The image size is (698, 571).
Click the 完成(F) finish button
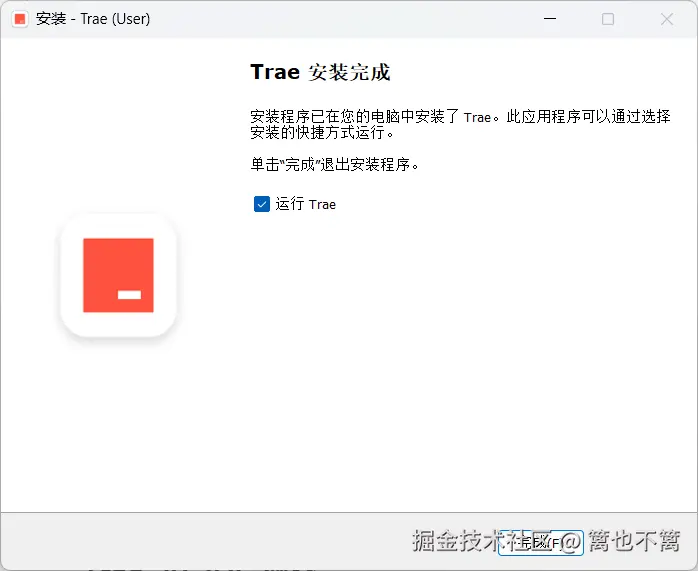click(x=540, y=542)
